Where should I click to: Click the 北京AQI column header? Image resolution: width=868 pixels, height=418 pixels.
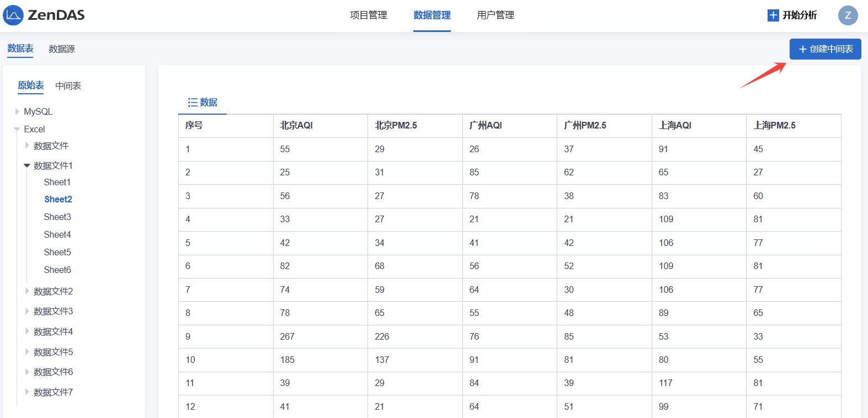[x=296, y=126]
